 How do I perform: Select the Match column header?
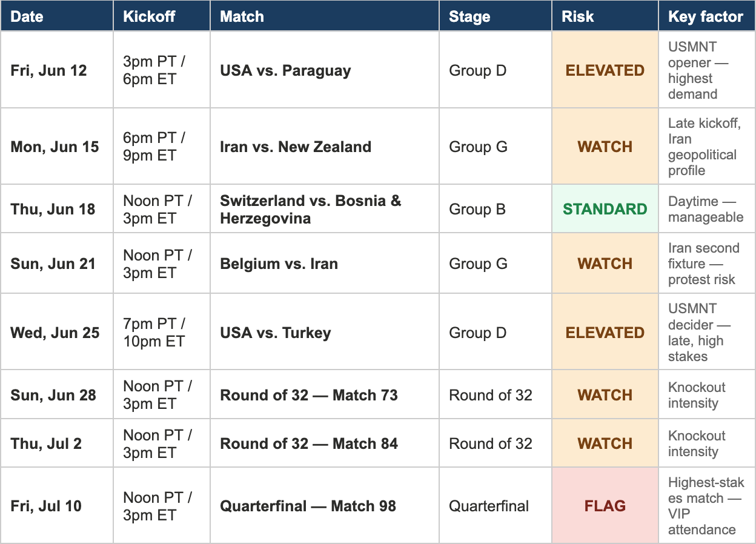click(x=325, y=16)
